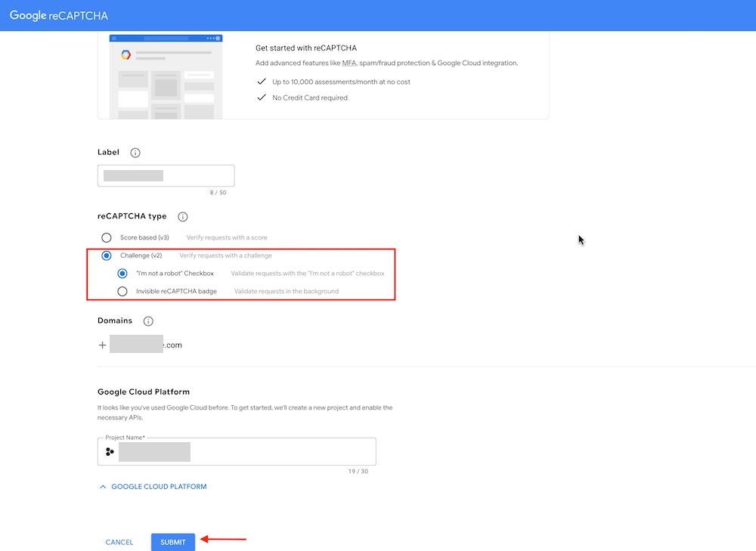Viewport: 756px width, 551px height.
Task: Click the "Google Cloud Platform" section heading
Action: click(x=144, y=392)
